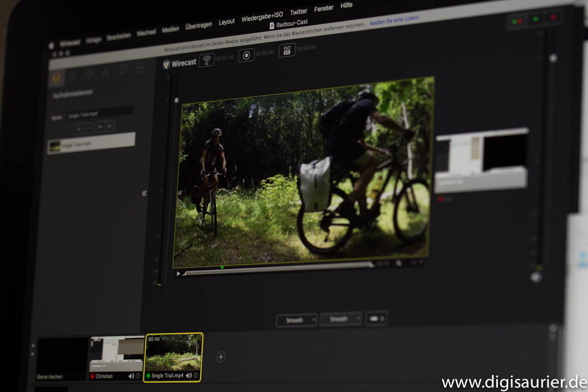The image size is (588, 392).
Task: Collapse the side panel with the double chevron
Action: pos(144,194)
